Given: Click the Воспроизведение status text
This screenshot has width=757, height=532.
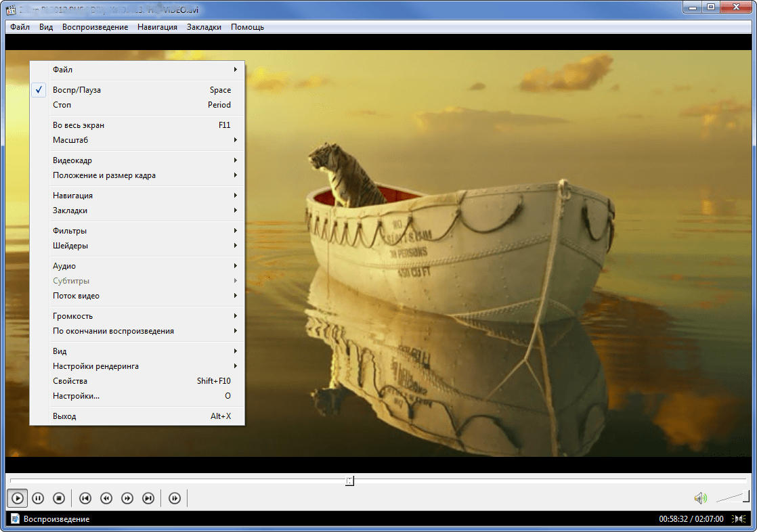Looking at the screenshot, I should [x=56, y=519].
